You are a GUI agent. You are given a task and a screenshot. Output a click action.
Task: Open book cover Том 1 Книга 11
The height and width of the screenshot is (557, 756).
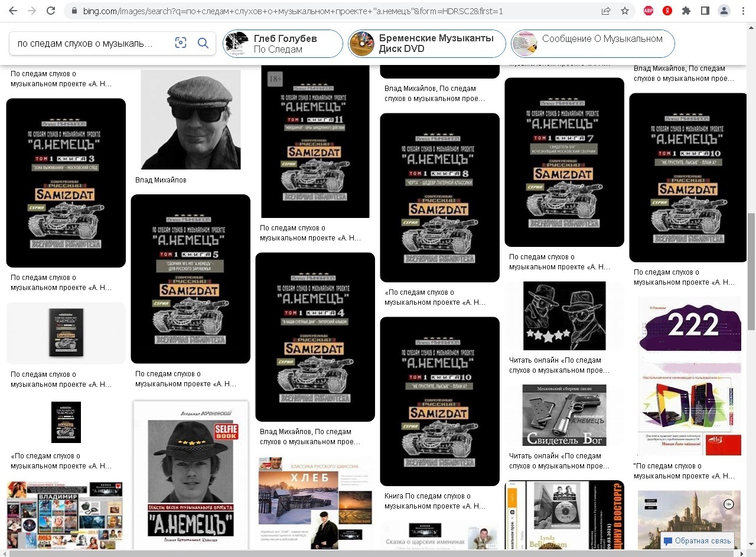(x=315, y=142)
